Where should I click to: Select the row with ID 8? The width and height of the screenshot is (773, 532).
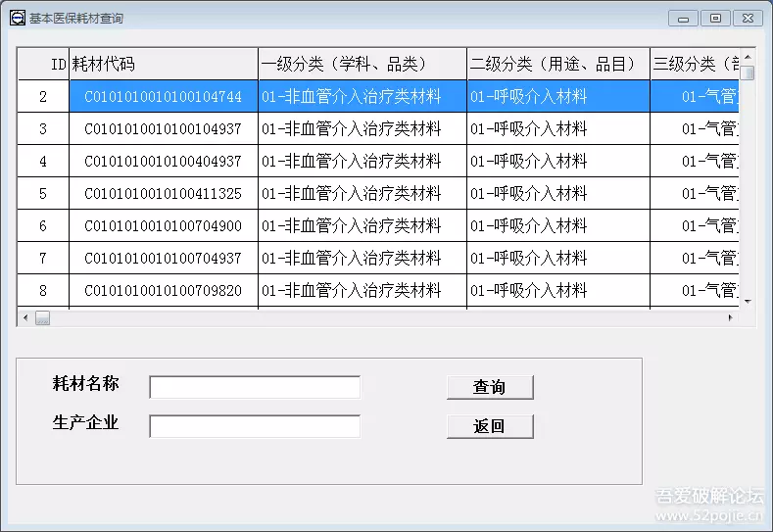[x=43, y=291]
